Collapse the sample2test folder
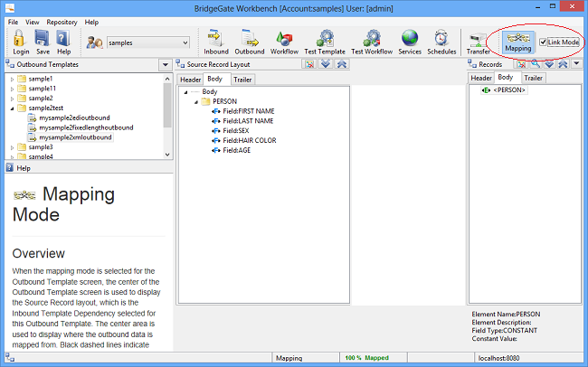The height and width of the screenshot is (367, 588). tap(12, 108)
